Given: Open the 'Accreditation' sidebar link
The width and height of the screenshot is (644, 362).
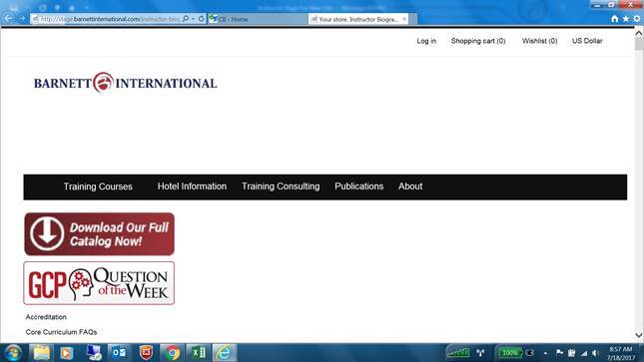Looking at the screenshot, I should click(x=46, y=317).
